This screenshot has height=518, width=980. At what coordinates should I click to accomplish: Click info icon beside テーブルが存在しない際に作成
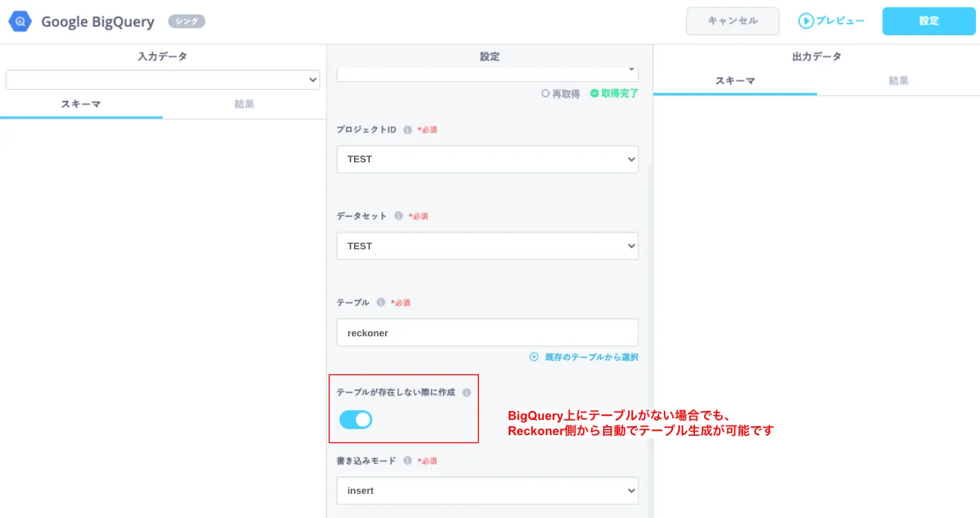[467, 392]
